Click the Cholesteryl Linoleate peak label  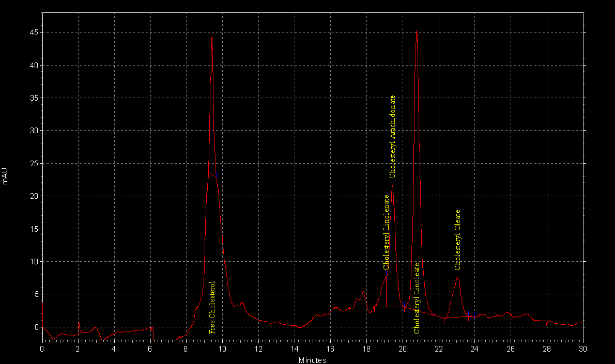(x=417, y=298)
